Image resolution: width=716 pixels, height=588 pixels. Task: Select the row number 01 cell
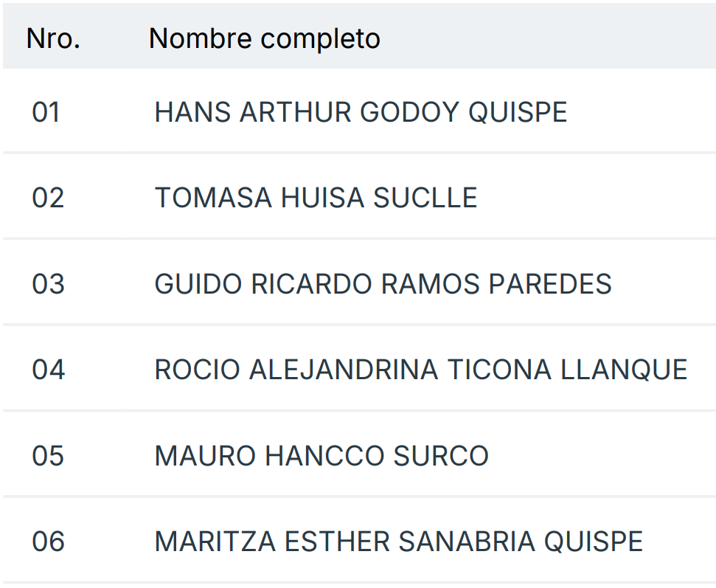coord(46,113)
